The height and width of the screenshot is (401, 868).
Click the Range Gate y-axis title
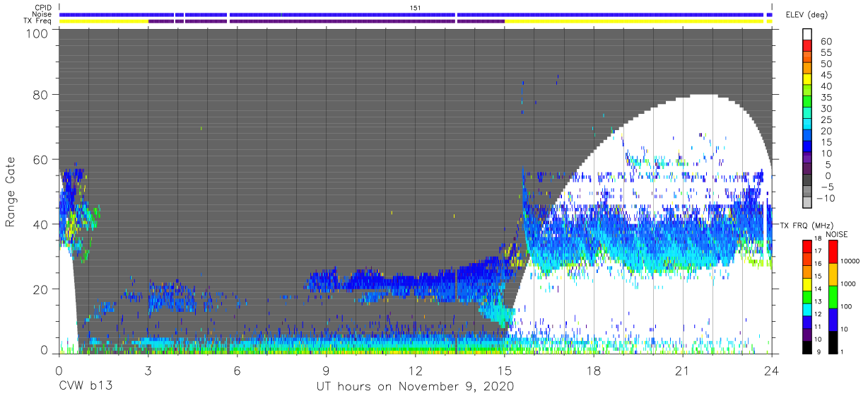11,192
